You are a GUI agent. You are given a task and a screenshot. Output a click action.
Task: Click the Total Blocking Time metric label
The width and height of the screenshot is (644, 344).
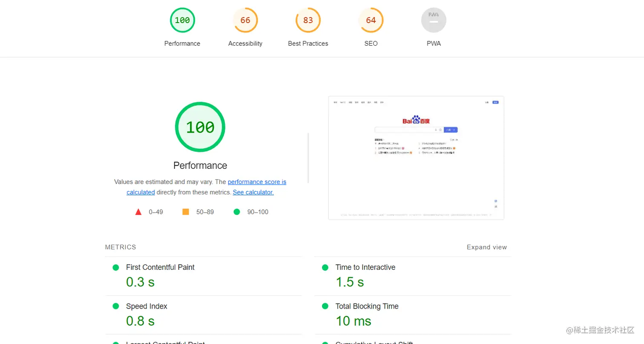pos(367,306)
